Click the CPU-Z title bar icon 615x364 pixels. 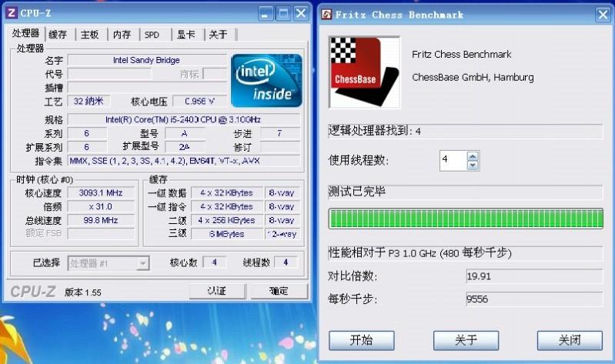[12, 13]
